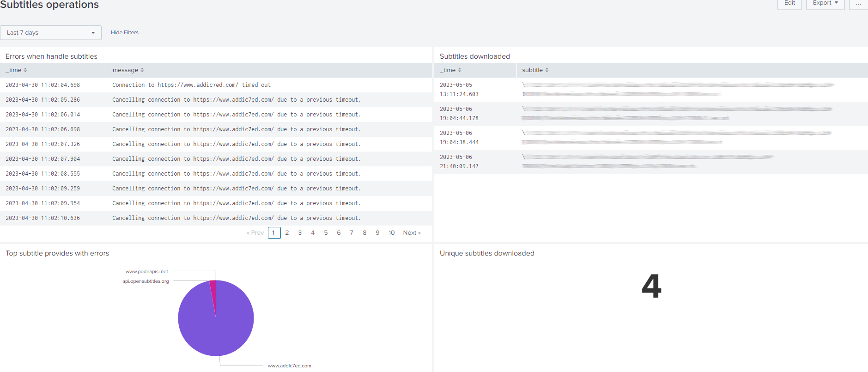Open the more actions ellipsis button

pyautogui.click(x=858, y=3)
